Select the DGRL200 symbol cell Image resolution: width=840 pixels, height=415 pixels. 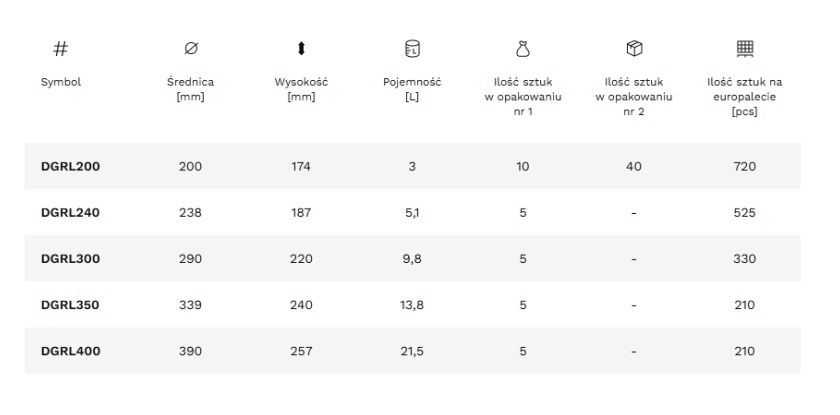(70, 167)
